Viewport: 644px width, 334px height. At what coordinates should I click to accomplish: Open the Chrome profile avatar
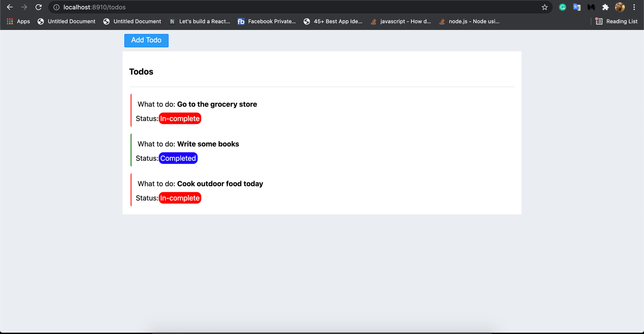(x=620, y=7)
